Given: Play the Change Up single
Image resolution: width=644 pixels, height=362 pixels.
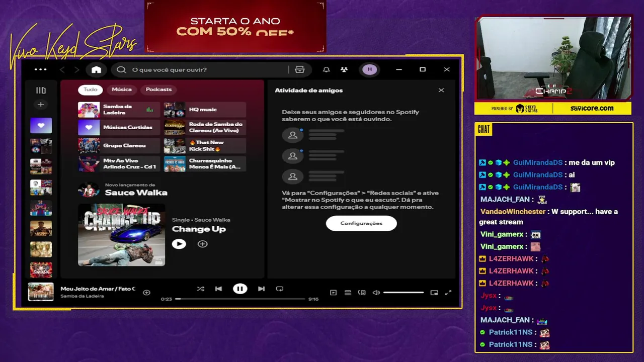Looking at the screenshot, I should pyautogui.click(x=179, y=244).
